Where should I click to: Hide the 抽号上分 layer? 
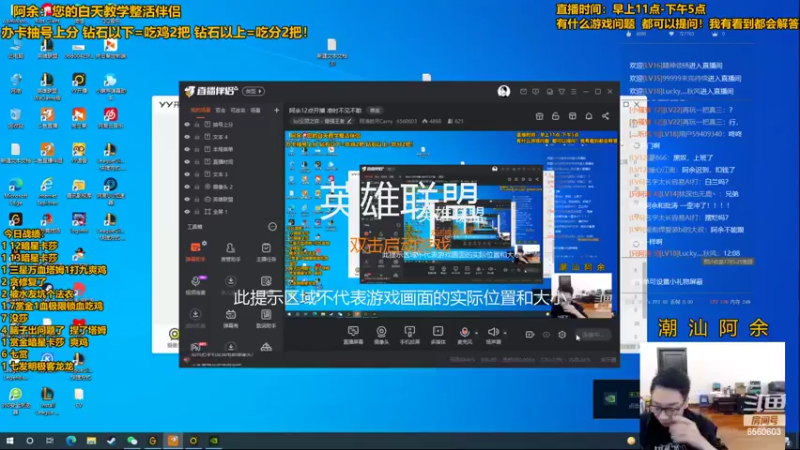(187, 124)
